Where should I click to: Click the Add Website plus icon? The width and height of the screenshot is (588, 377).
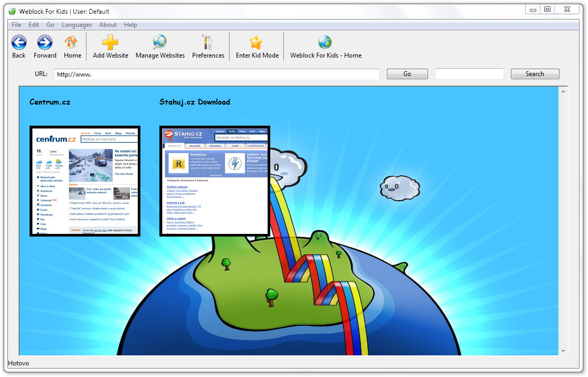click(x=110, y=42)
